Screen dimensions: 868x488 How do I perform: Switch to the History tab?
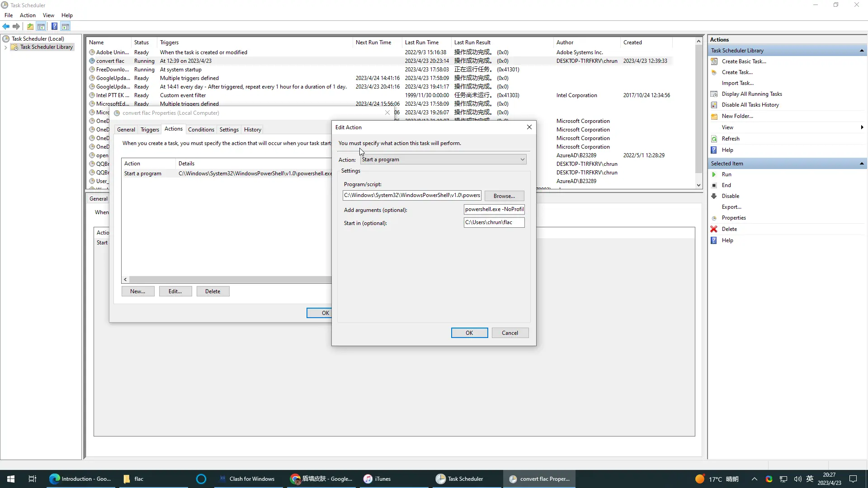(252, 129)
